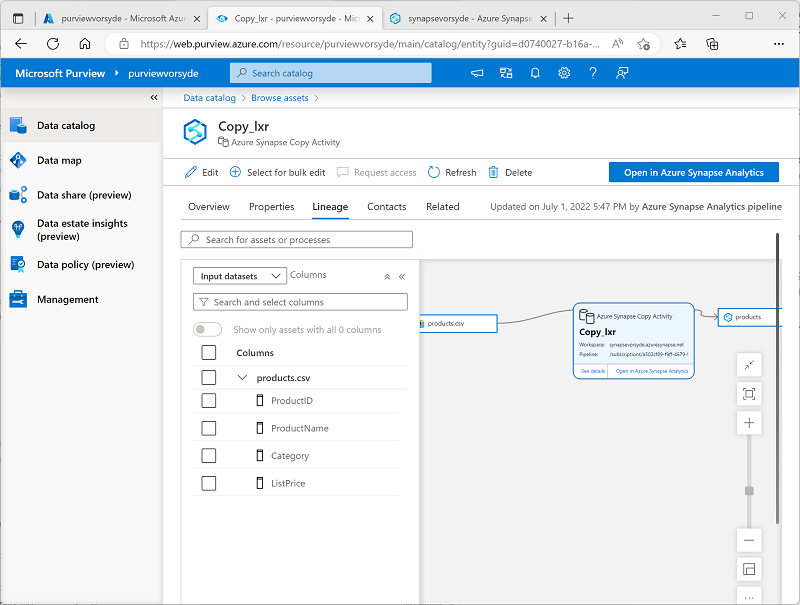Open Purview settings gear
Viewport: 800px width, 605px height.
coord(564,73)
